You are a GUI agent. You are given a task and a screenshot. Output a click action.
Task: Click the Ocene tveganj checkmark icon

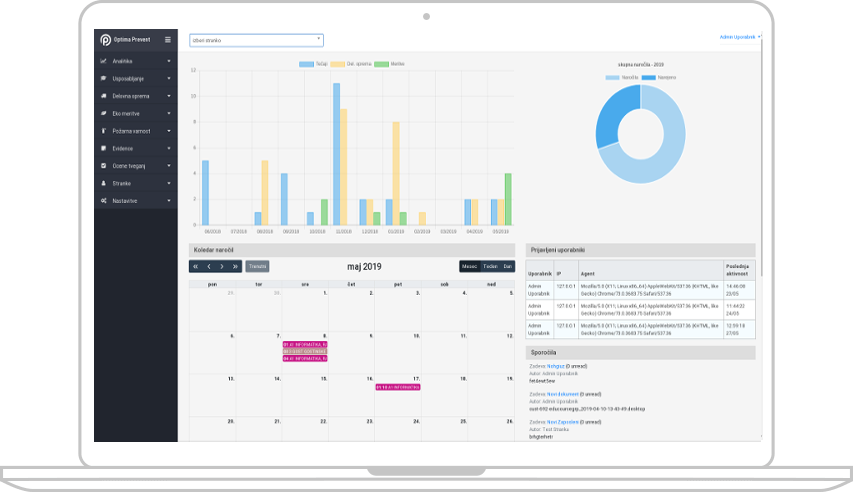click(x=103, y=165)
